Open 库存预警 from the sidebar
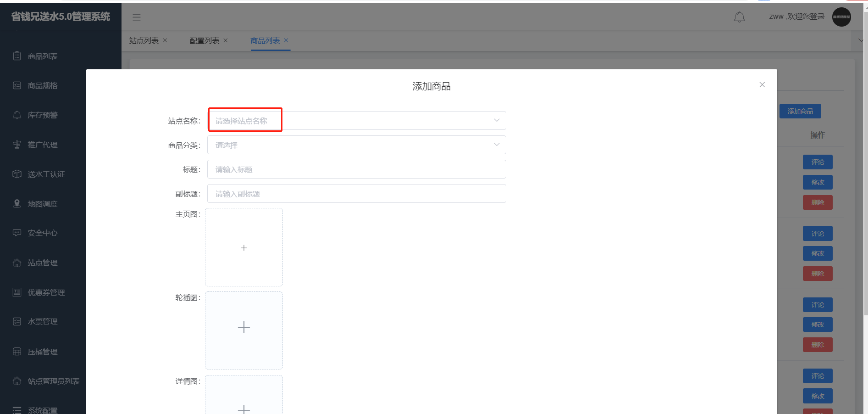This screenshot has height=414, width=868. (42, 115)
